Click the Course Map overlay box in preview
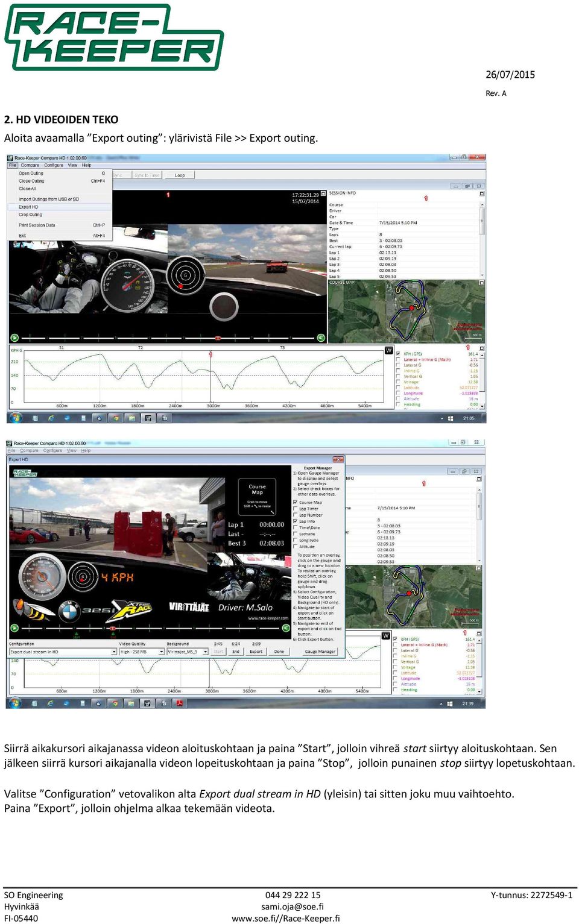Screen dimensions: 579x924 [258, 496]
